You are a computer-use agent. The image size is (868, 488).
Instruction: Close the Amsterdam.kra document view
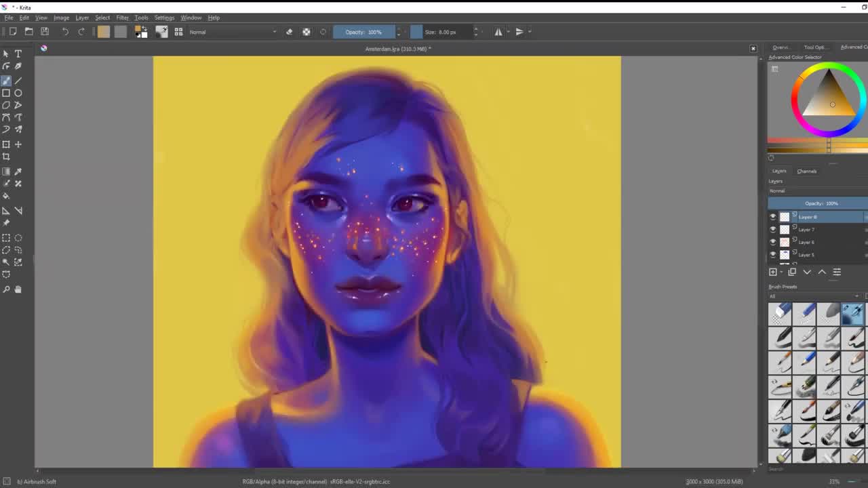[753, 49]
